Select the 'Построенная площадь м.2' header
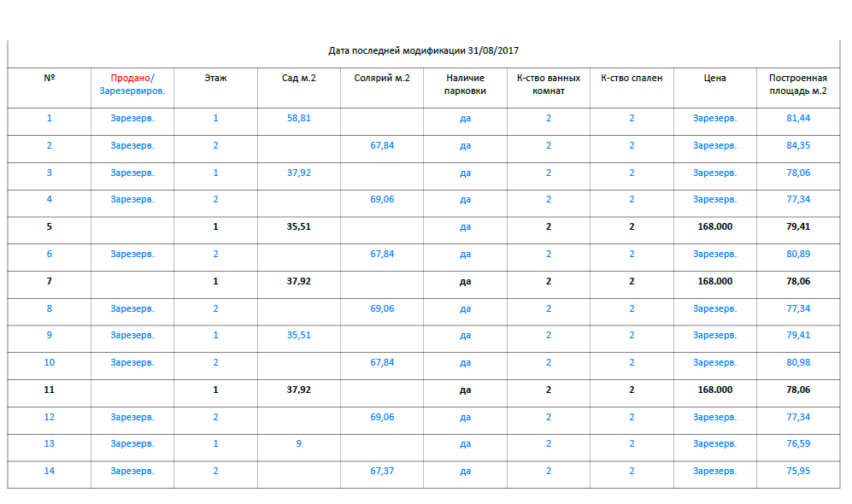 point(798,84)
